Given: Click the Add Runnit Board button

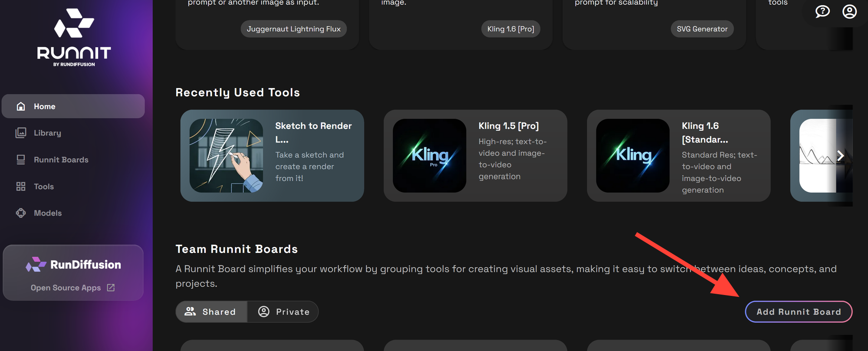Looking at the screenshot, I should (799, 312).
